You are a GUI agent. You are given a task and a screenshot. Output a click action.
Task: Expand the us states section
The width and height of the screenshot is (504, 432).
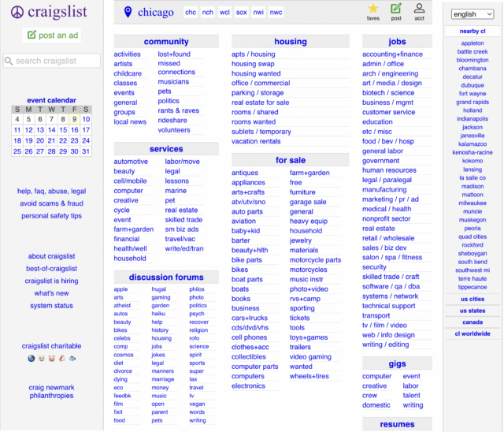point(472,311)
